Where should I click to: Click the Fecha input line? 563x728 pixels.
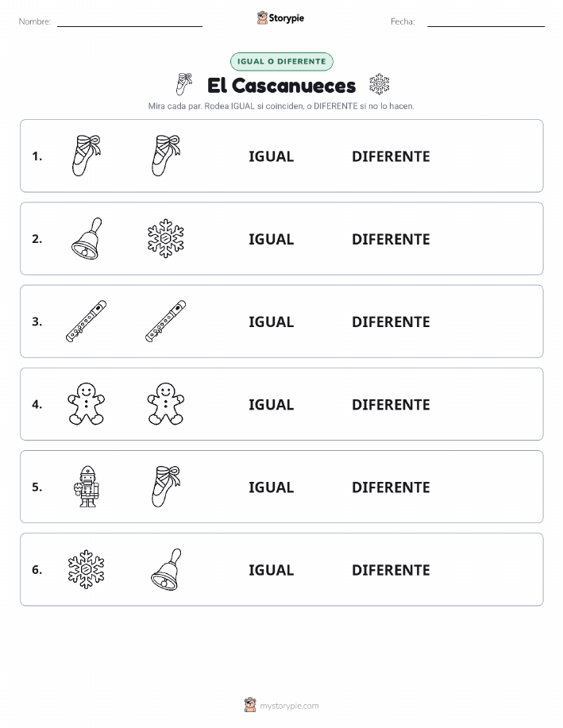pyautogui.click(x=486, y=22)
